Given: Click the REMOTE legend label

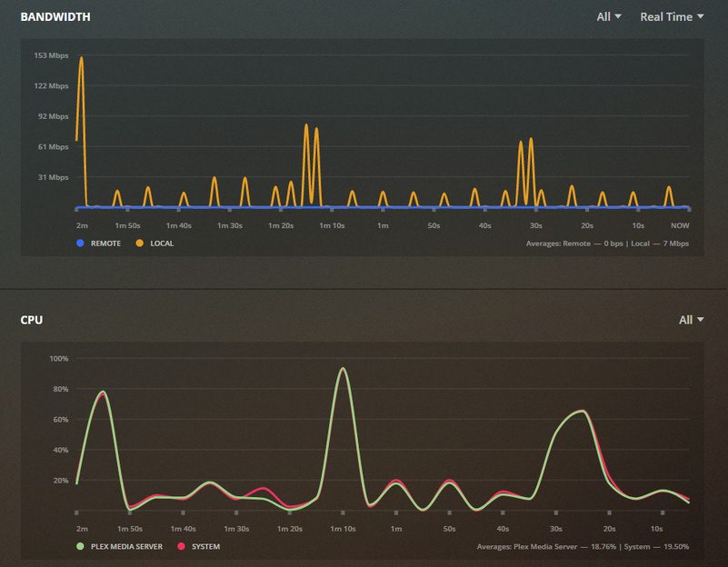Looking at the screenshot, I should [105, 244].
